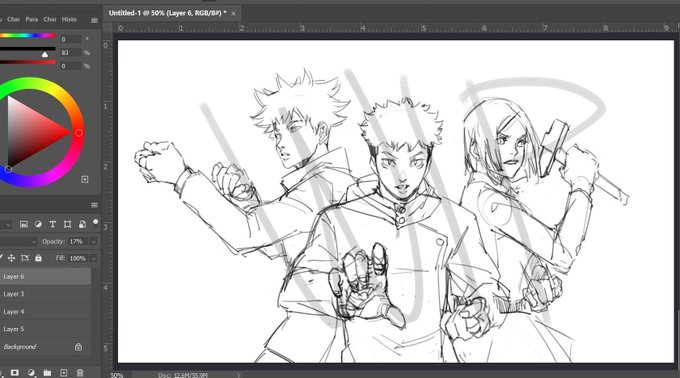Prevent artboard auto-nesting lock icon
Screen dimensions: 680x378
pyautogui.click(x=25, y=258)
